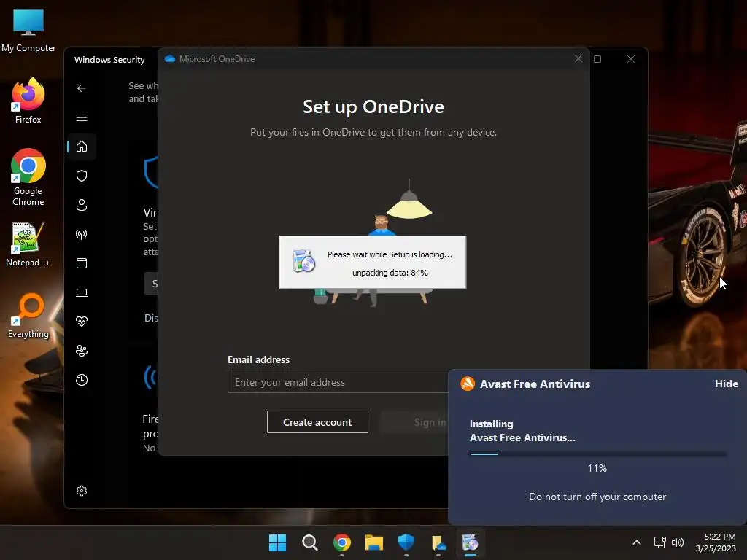Switch to the Setup installer on the taskbar
This screenshot has width=747, height=560.
click(471, 542)
